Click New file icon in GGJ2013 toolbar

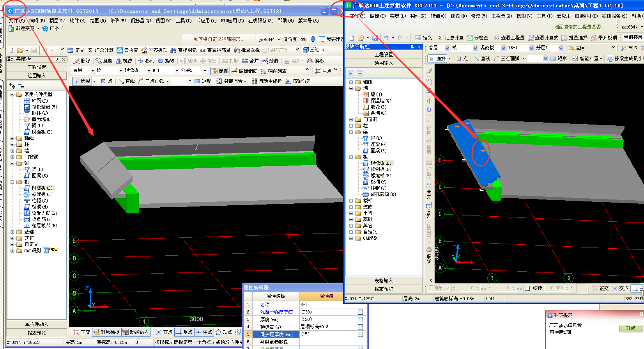pos(11,50)
